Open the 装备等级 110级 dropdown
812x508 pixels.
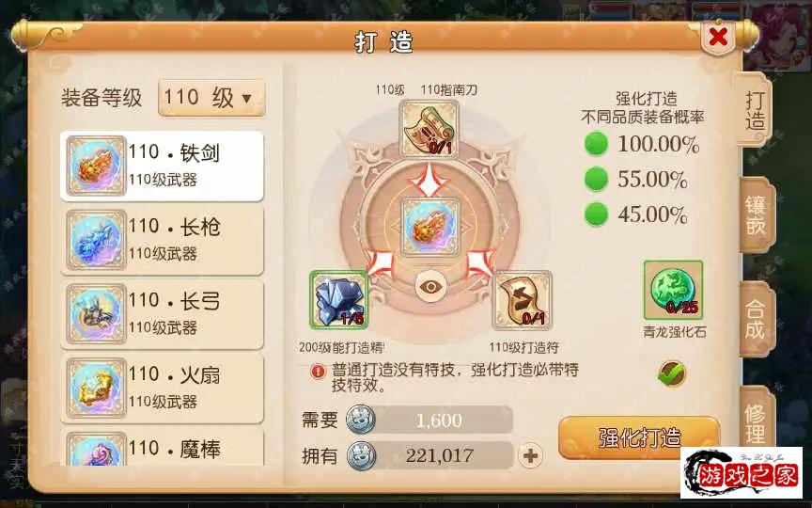click(x=211, y=98)
